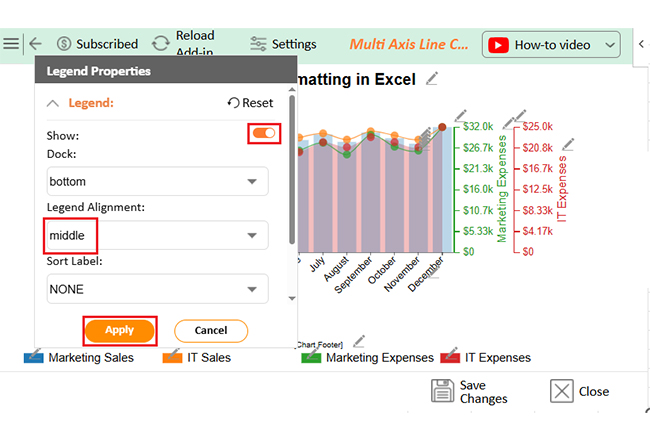Click the Reload Add-in refresh icon

[x=160, y=44]
